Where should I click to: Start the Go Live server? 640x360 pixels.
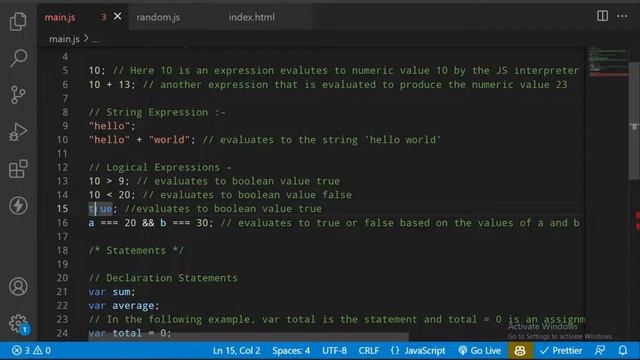480,350
